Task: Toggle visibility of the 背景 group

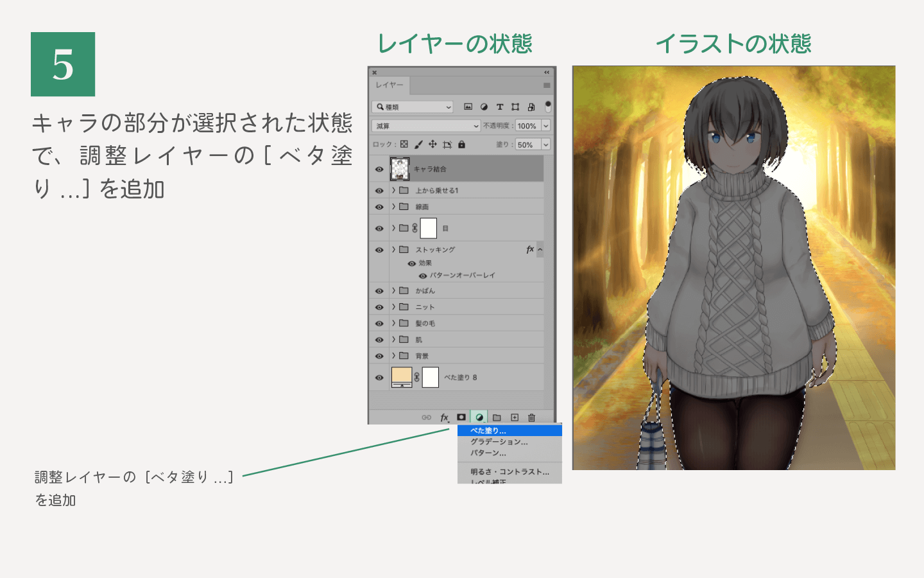Action: pyautogui.click(x=379, y=355)
